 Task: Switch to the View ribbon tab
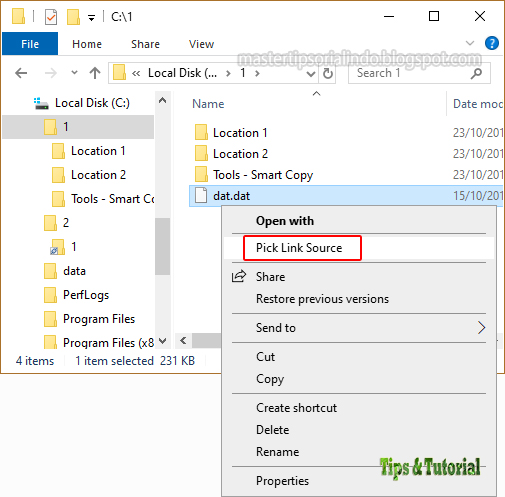point(201,44)
